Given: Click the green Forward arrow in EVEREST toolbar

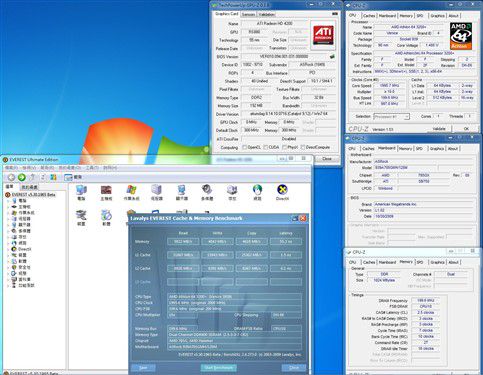Looking at the screenshot, I should (x=22, y=177).
